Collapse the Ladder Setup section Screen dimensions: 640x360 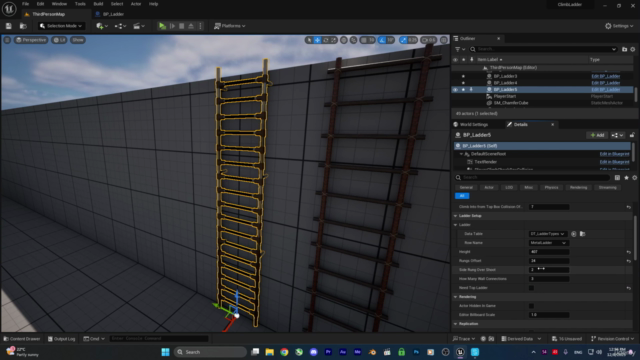coord(456,216)
